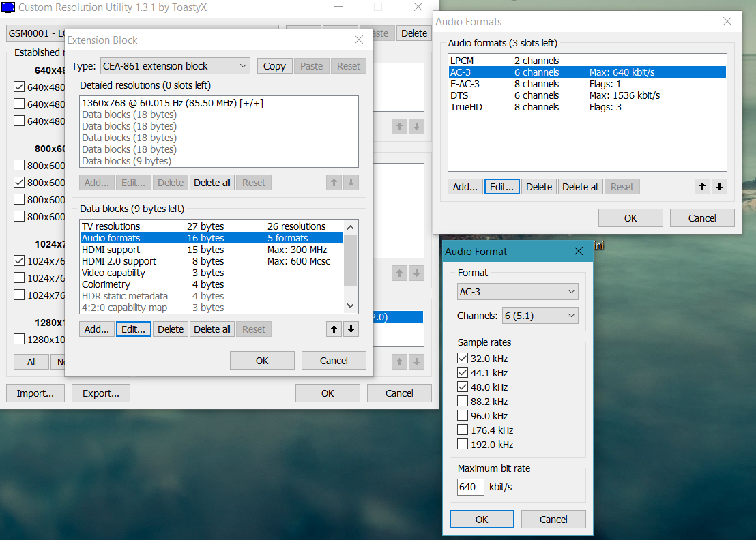The width and height of the screenshot is (756, 540).
Task: Move data block down in Extension Block
Action: 351,329
